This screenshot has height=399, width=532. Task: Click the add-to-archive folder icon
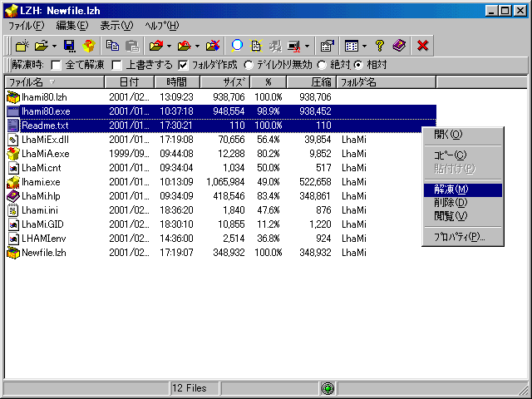pyautogui.click(x=185, y=46)
